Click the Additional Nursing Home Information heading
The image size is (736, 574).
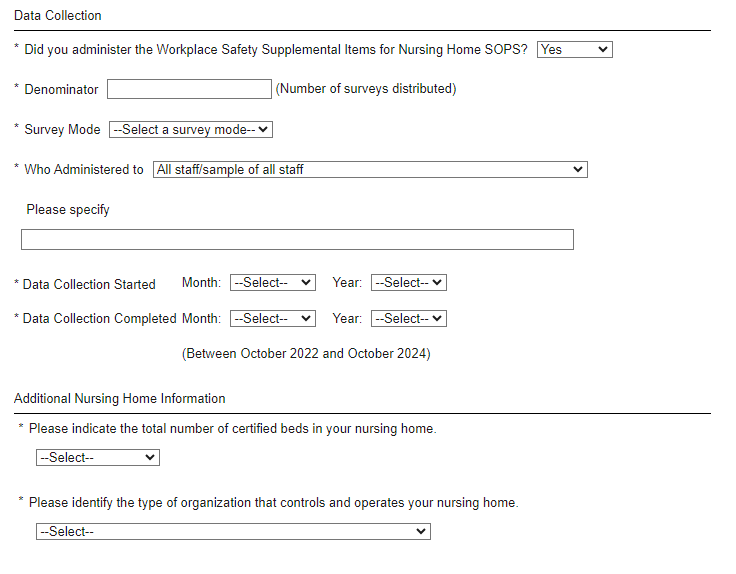coord(120,398)
